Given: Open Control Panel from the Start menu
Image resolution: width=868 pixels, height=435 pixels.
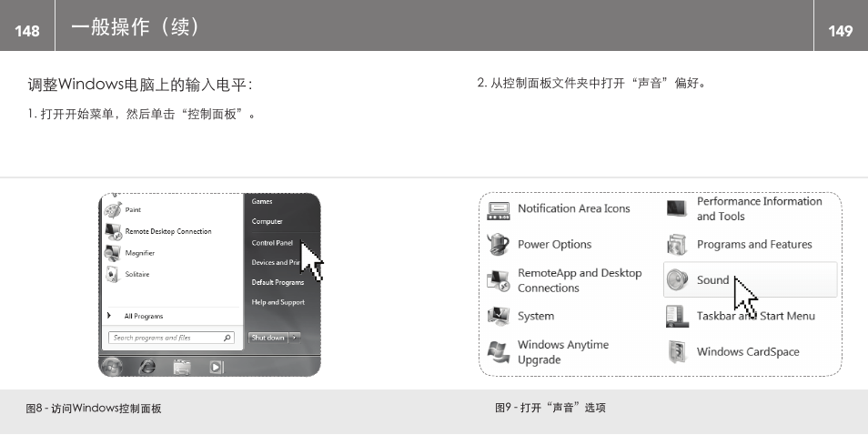Looking at the screenshot, I should pyautogui.click(x=272, y=243).
